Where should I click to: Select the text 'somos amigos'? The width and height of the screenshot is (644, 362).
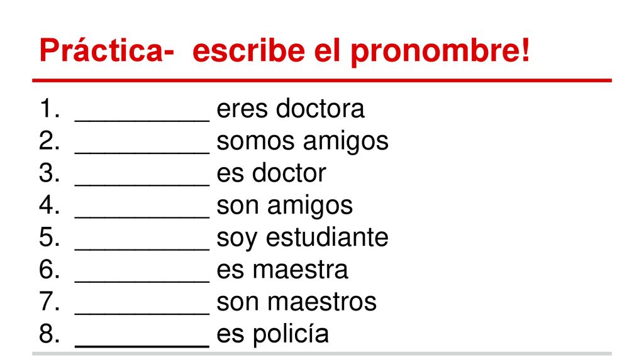point(303,141)
